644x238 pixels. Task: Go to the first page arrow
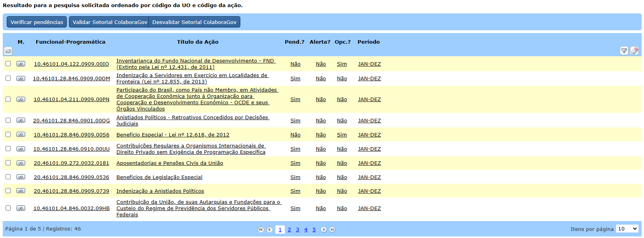point(260,230)
